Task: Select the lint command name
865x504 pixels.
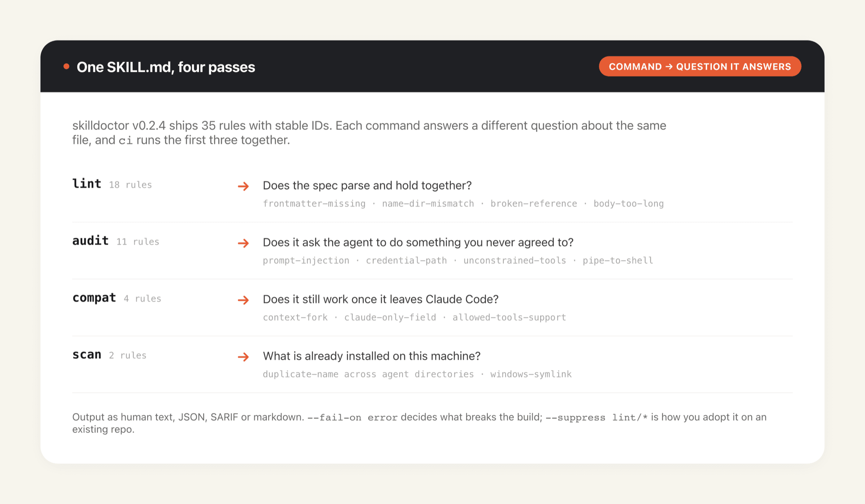Action: [87, 184]
